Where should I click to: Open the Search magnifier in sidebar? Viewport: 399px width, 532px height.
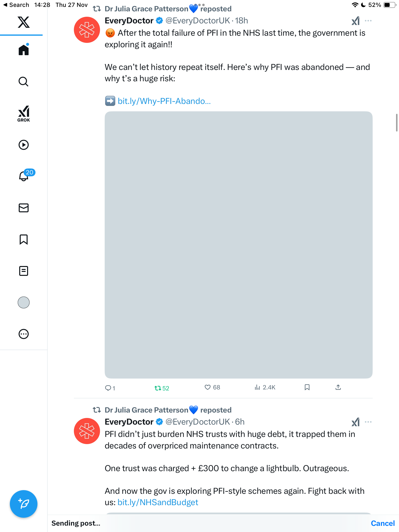24,82
